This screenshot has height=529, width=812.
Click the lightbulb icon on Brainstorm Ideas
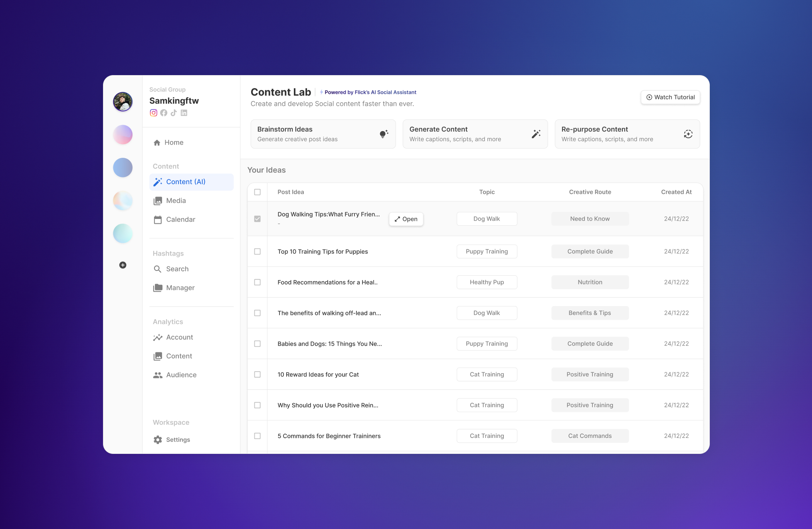click(x=384, y=134)
